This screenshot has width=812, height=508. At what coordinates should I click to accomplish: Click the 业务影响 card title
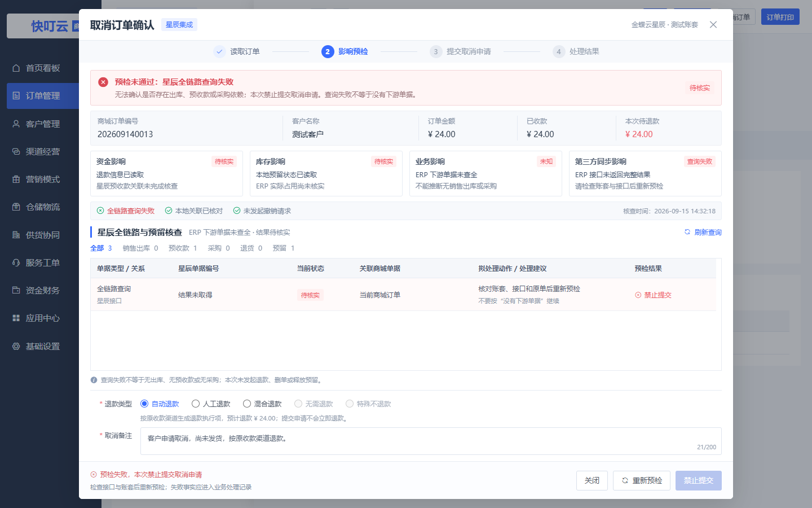coord(430,161)
